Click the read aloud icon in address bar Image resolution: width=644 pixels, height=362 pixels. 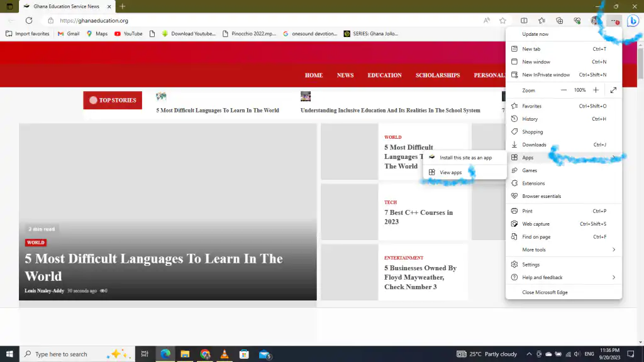(486, 20)
